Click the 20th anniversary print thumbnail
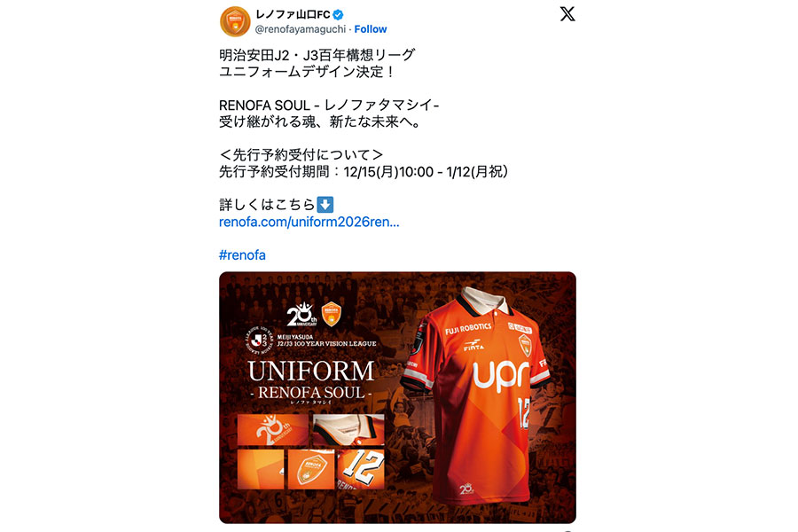This screenshot has width=798, height=532. pyautogui.click(x=273, y=430)
